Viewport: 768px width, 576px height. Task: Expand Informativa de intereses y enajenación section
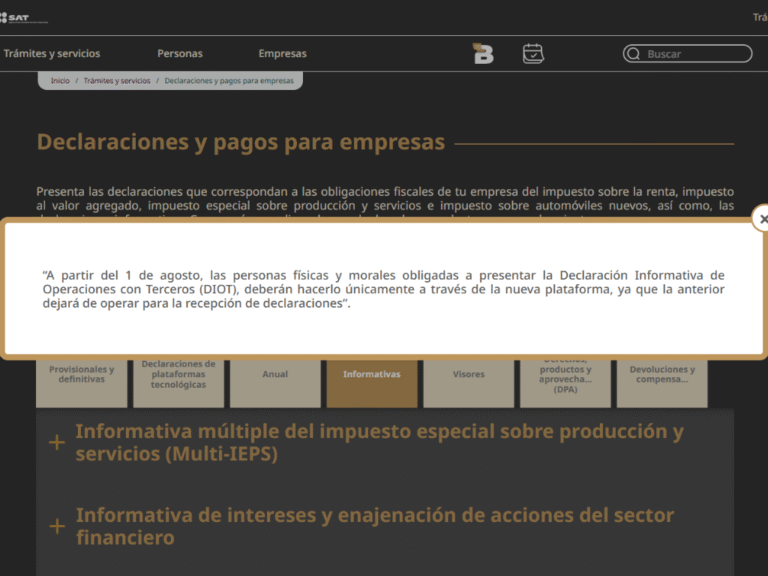57,526
